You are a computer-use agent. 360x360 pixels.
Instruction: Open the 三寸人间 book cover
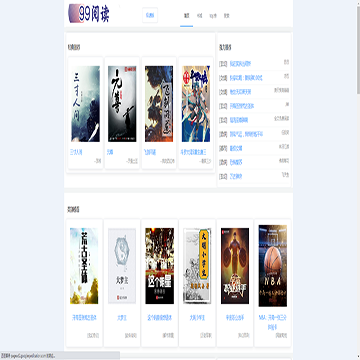click(85, 104)
